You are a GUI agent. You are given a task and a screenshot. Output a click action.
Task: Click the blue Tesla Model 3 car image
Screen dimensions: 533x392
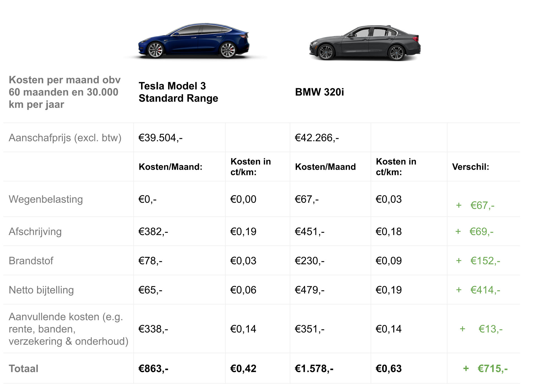[194, 41]
